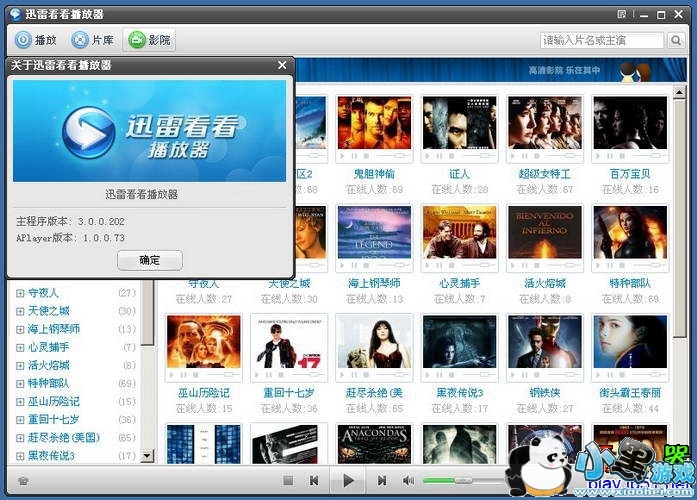Click the 黑夜传说3 title under its poster
The image size is (697, 500).
click(x=459, y=393)
